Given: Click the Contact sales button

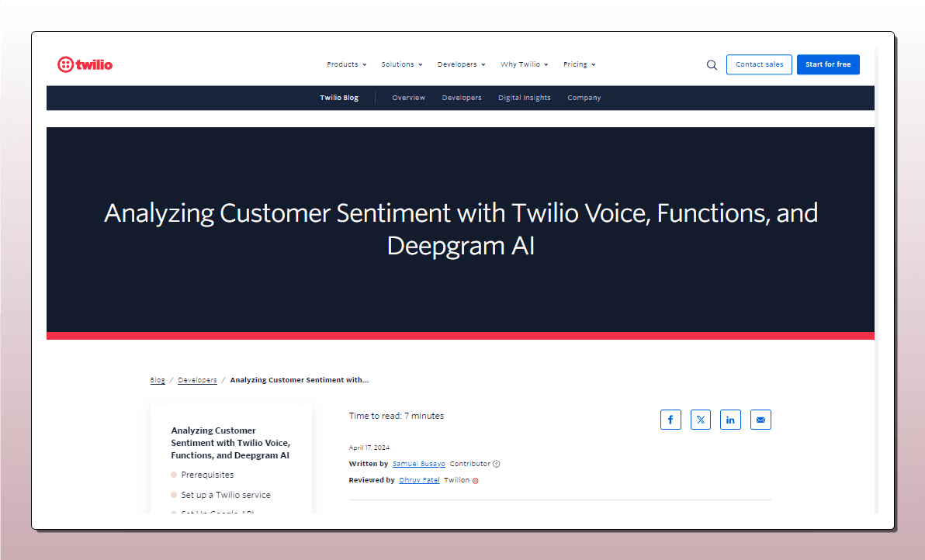Looking at the screenshot, I should coord(759,64).
